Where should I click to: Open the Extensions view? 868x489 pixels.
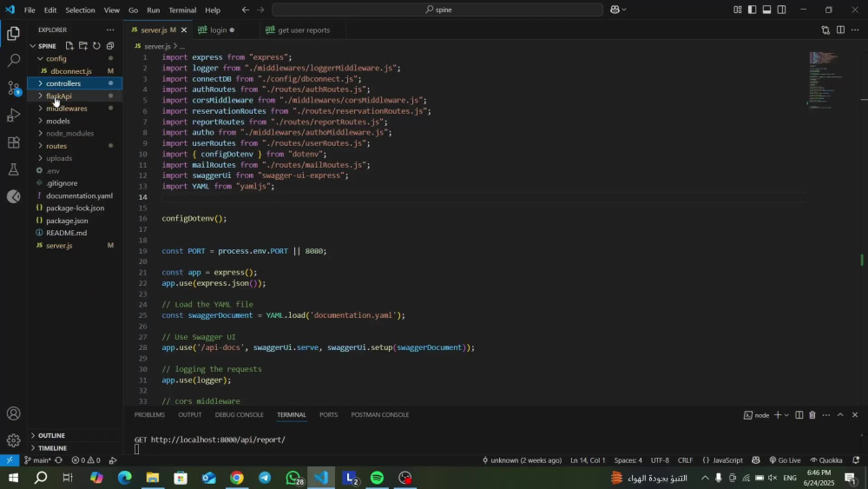13,142
